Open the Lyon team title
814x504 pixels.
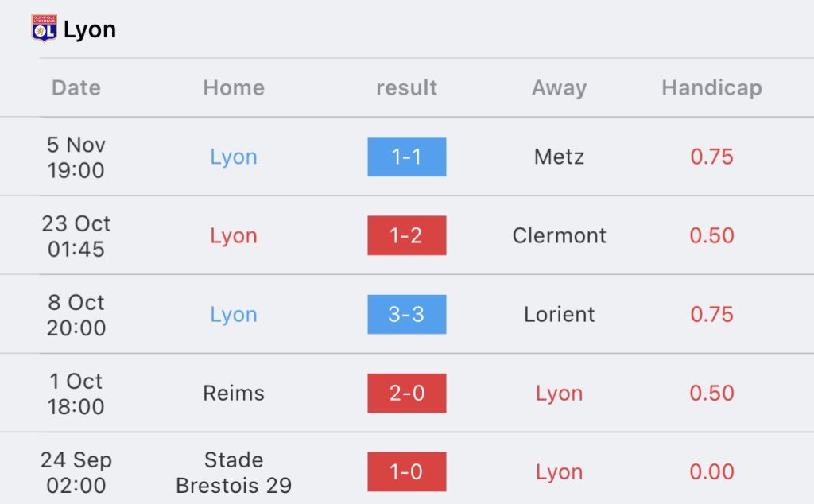pyautogui.click(x=89, y=29)
